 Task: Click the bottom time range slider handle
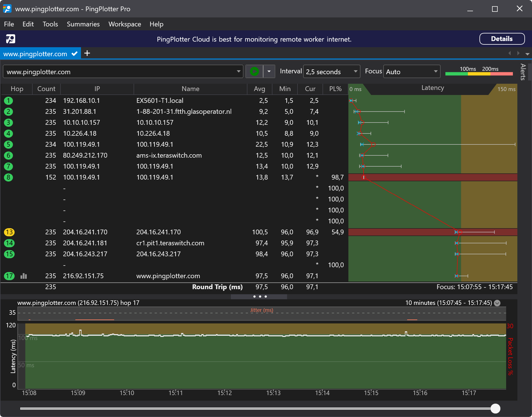495,408
